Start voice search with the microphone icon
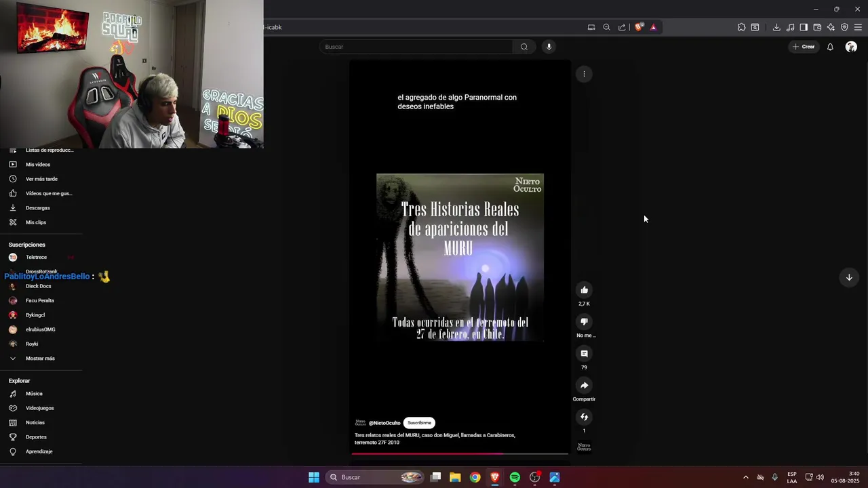The image size is (868, 488). coord(549,47)
